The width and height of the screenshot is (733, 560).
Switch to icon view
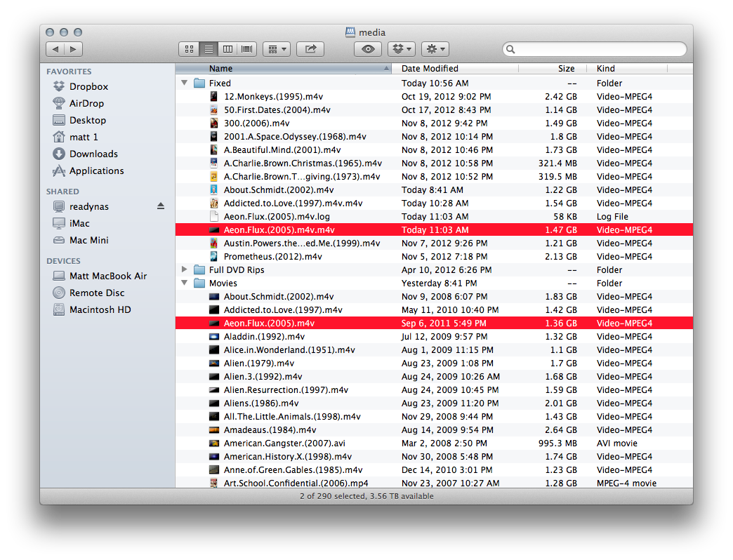pos(189,49)
